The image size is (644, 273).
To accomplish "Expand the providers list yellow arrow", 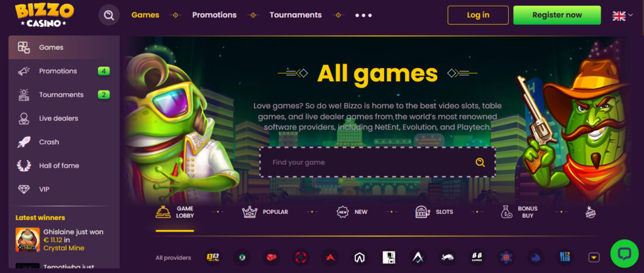I will pyautogui.click(x=594, y=258).
